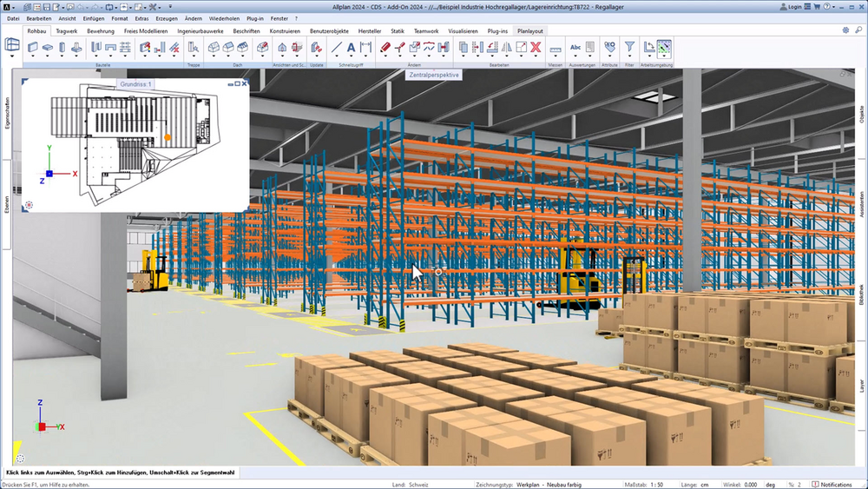Maximize the Grundriss:1 floating viewport
The height and width of the screenshot is (489, 868).
(x=238, y=83)
